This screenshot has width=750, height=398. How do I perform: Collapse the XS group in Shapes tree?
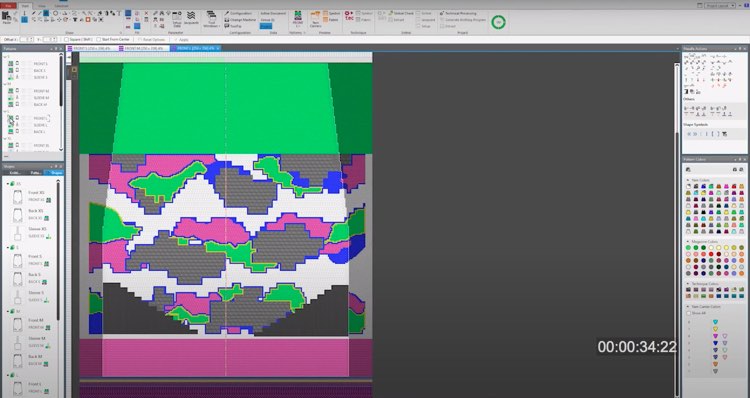point(7,184)
